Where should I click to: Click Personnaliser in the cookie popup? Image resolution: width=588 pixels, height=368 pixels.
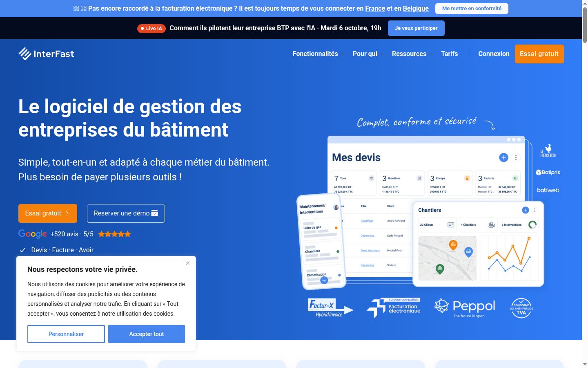click(66, 334)
